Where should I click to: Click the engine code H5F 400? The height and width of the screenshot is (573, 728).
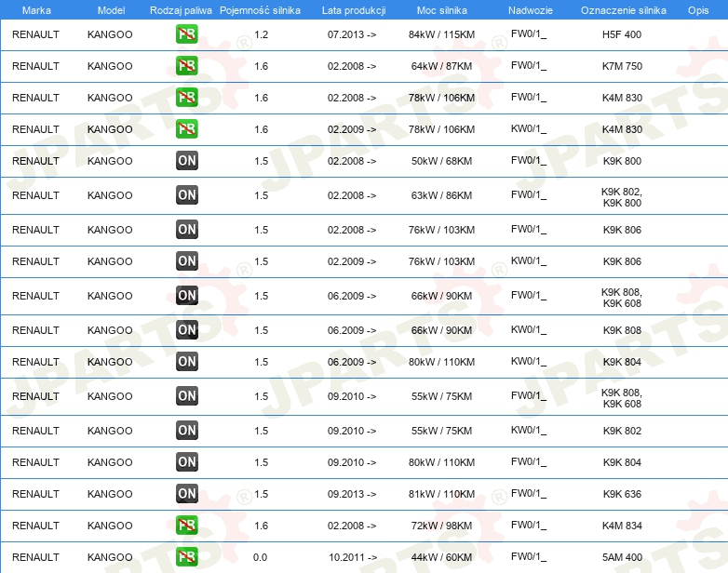[x=622, y=34]
